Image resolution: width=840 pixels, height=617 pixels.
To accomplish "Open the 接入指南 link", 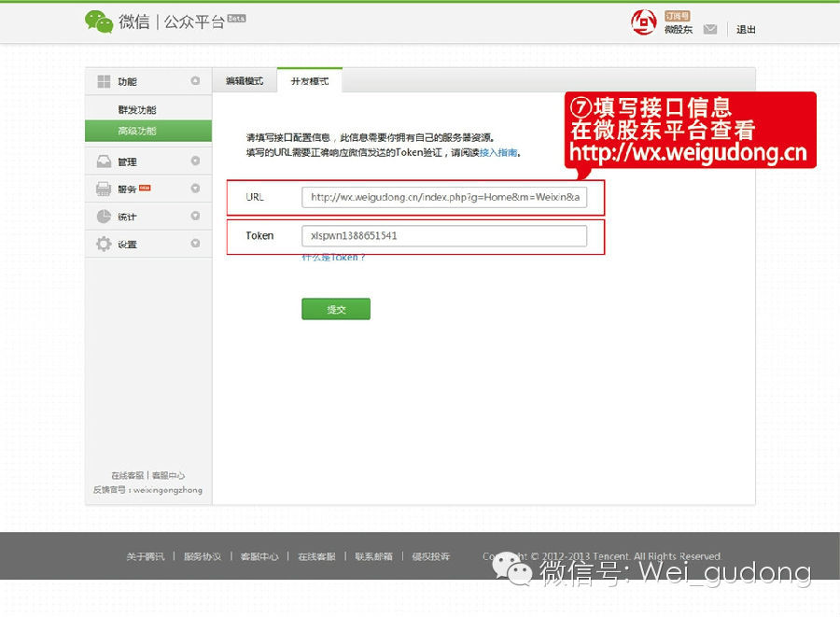I will [x=498, y=153].
